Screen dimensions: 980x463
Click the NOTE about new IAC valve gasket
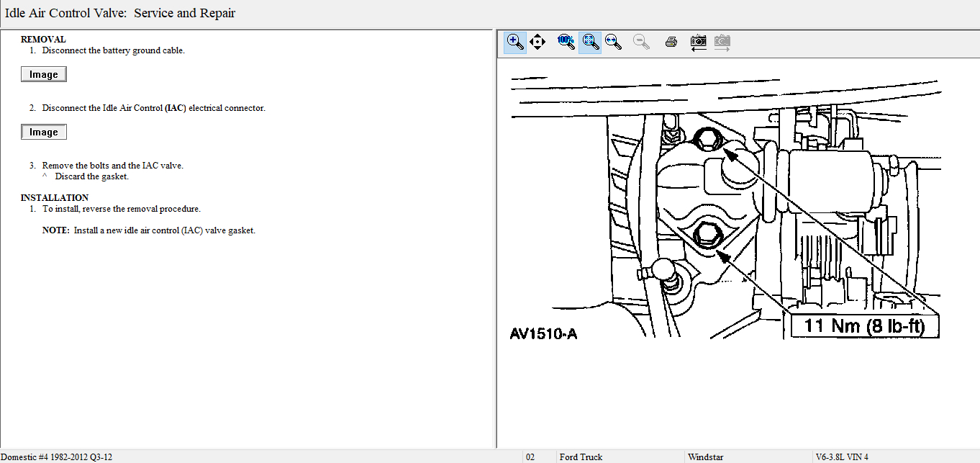(x=149, y=230)
